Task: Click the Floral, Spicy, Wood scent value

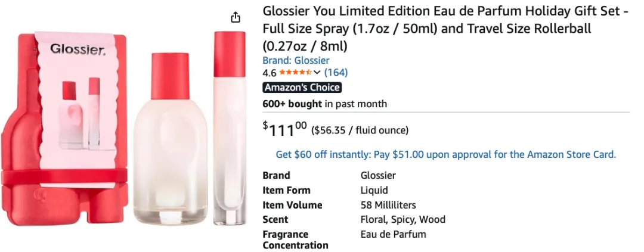Action: click(402, 219)
